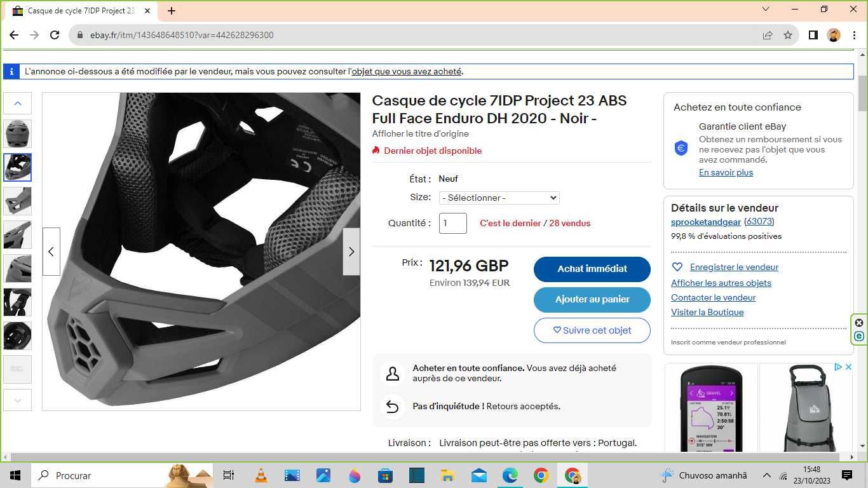Click the Quantité input field
This screenshot has width=868, height=488.
(453, 223)
